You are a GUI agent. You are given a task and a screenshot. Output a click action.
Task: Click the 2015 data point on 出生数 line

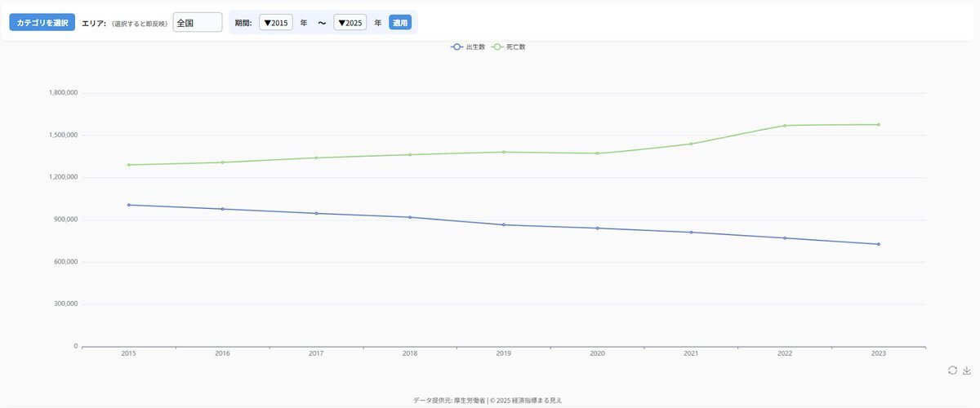tap(129, 205)
